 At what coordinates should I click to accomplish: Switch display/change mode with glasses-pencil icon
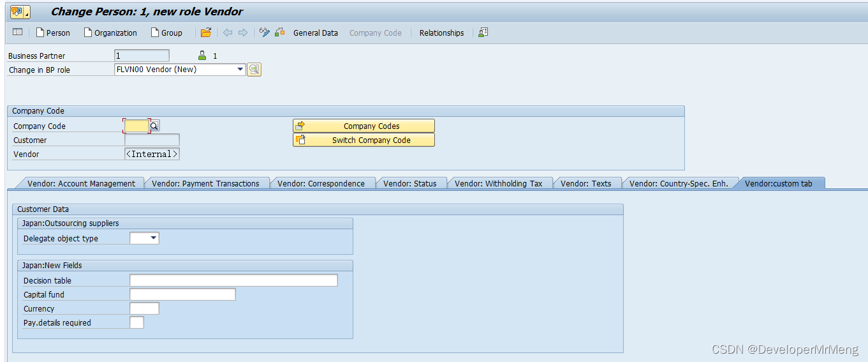point(265,33)
